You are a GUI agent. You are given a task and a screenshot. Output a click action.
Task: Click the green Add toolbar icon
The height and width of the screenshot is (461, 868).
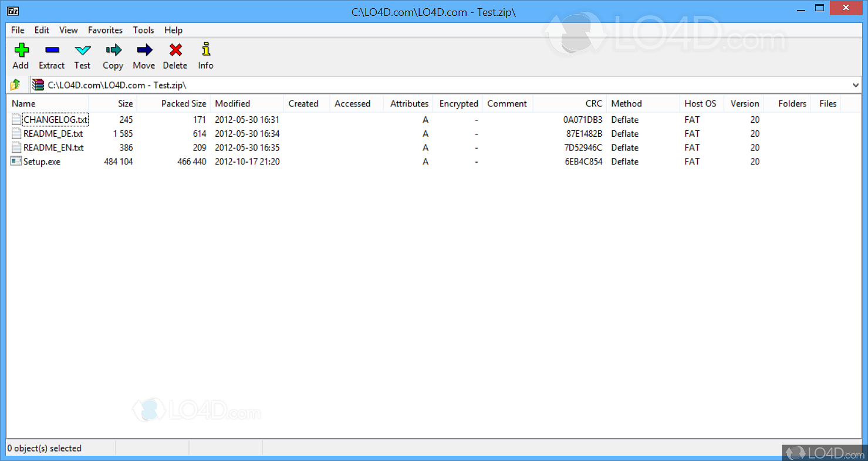coord(21,51)
